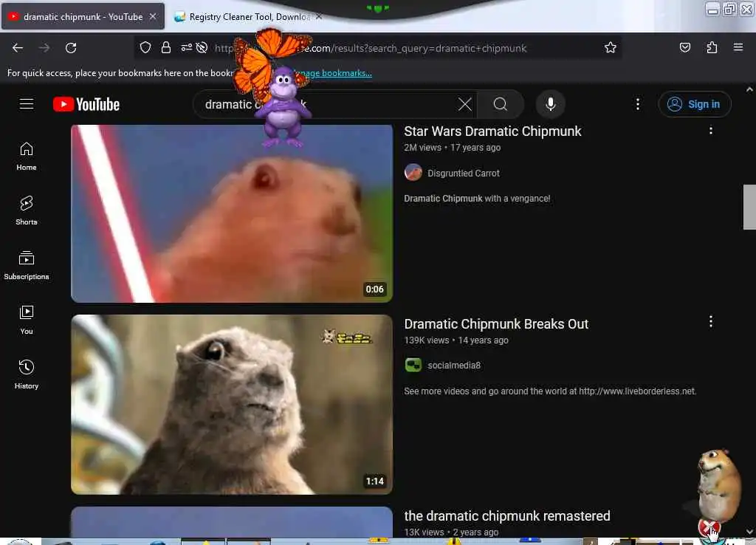Image resolution: width=756 pixels, height=545 pixels.
Task: Switch to the dramatic chipmunk YouTube tab
Action: pos(83,17)
